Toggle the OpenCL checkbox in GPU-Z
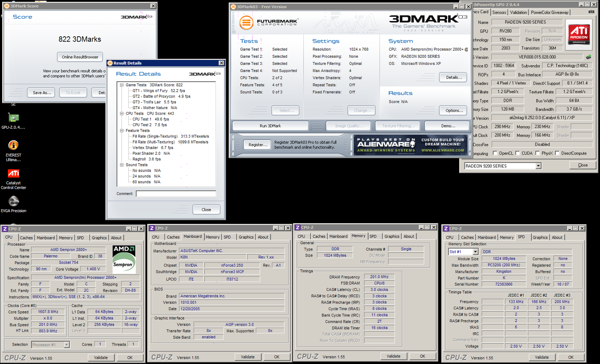 pyautogui.click(x=495, y=153)
